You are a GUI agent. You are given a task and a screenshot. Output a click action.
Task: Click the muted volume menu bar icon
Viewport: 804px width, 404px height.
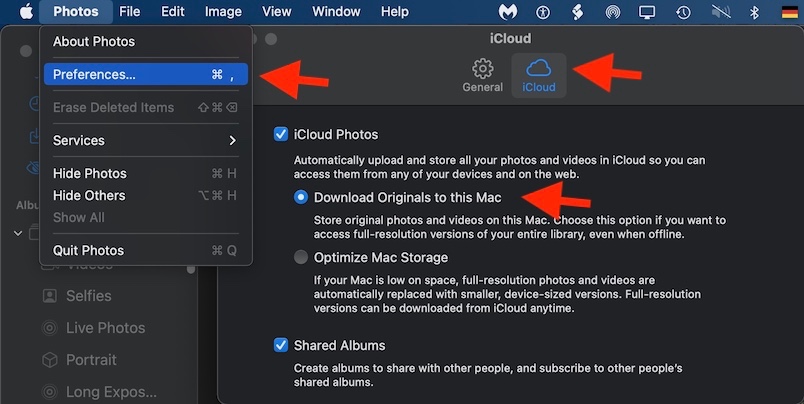[720, 12]
